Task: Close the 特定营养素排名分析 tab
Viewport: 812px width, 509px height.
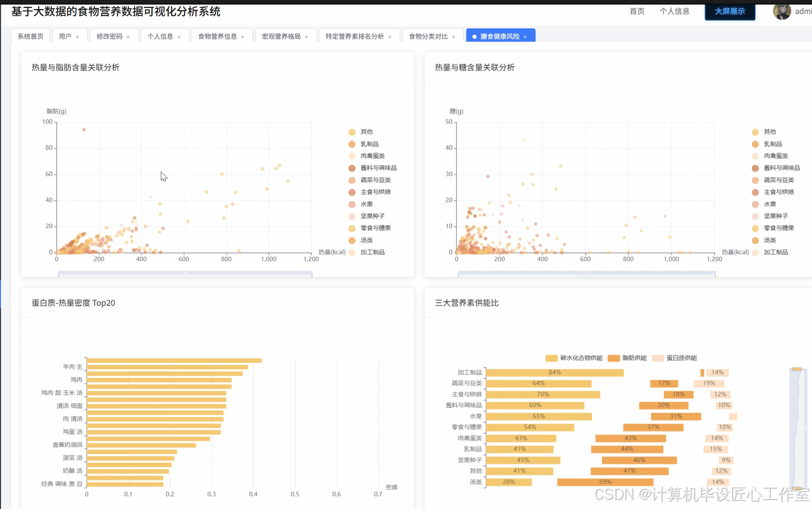Action: tap(390, 37)
